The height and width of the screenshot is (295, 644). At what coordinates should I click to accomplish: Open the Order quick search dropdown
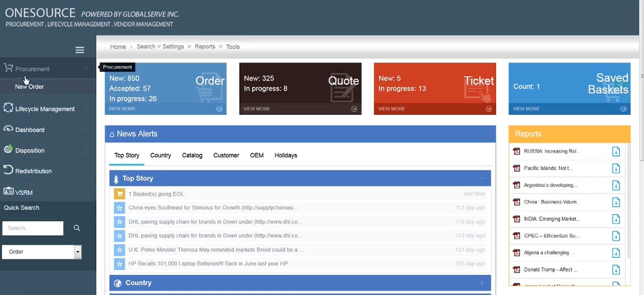(x=42, y=252)
